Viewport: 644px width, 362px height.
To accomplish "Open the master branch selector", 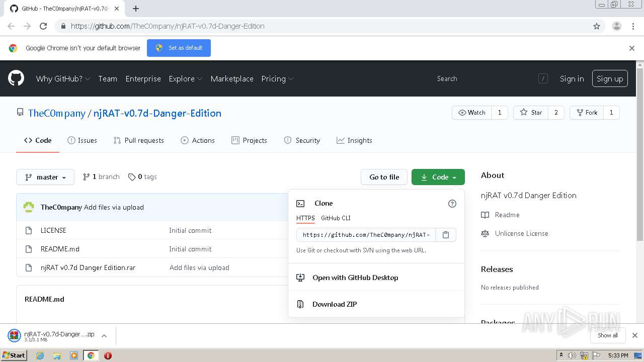I will point(45,177).
